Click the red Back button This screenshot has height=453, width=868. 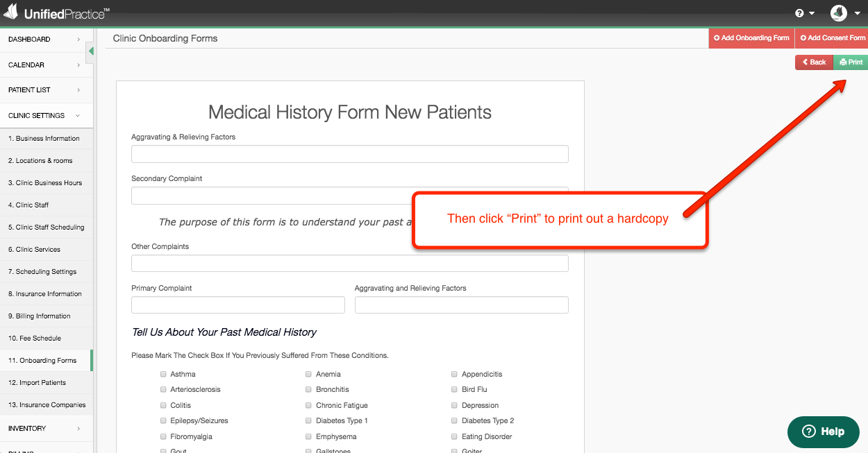pyautogui.click(x=814, y=62)
